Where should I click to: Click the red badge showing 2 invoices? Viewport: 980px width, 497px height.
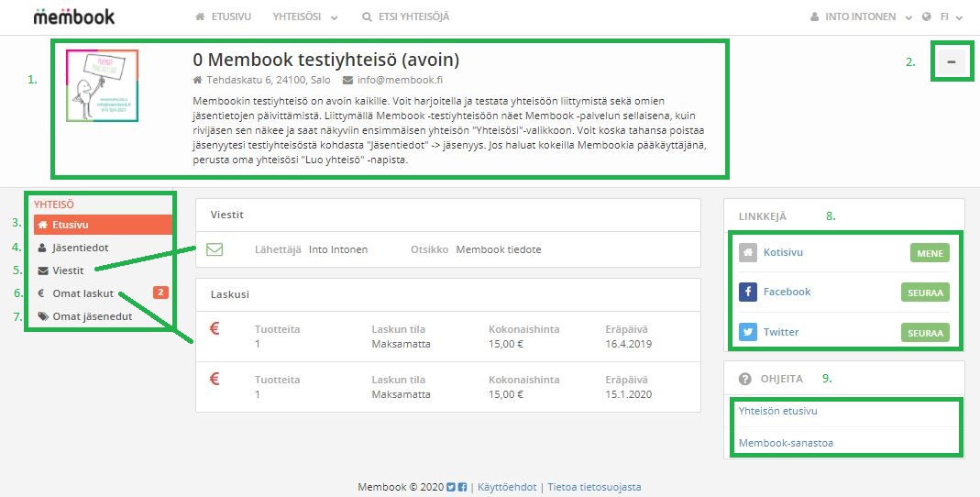click(160, 292)
